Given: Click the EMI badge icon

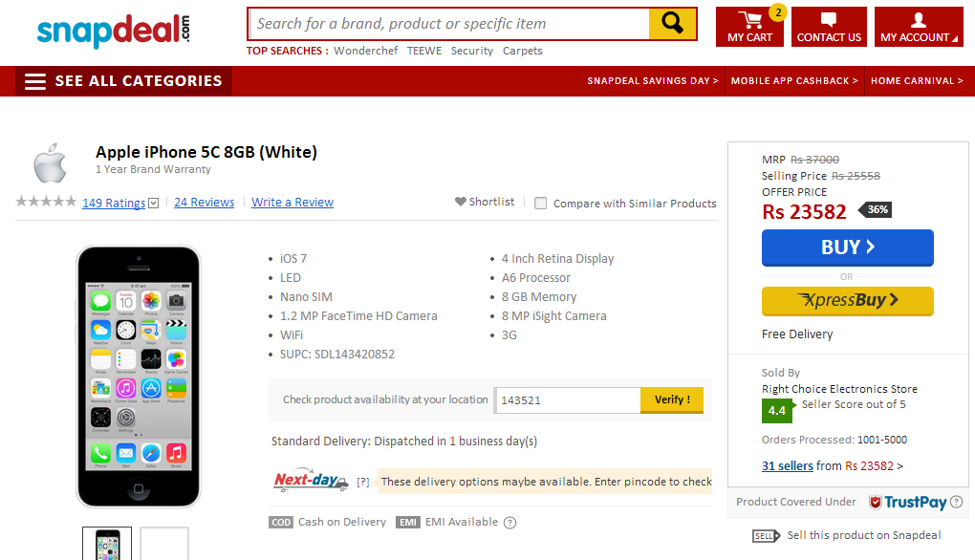Looking at the screenshot, I should pos(408,522).
